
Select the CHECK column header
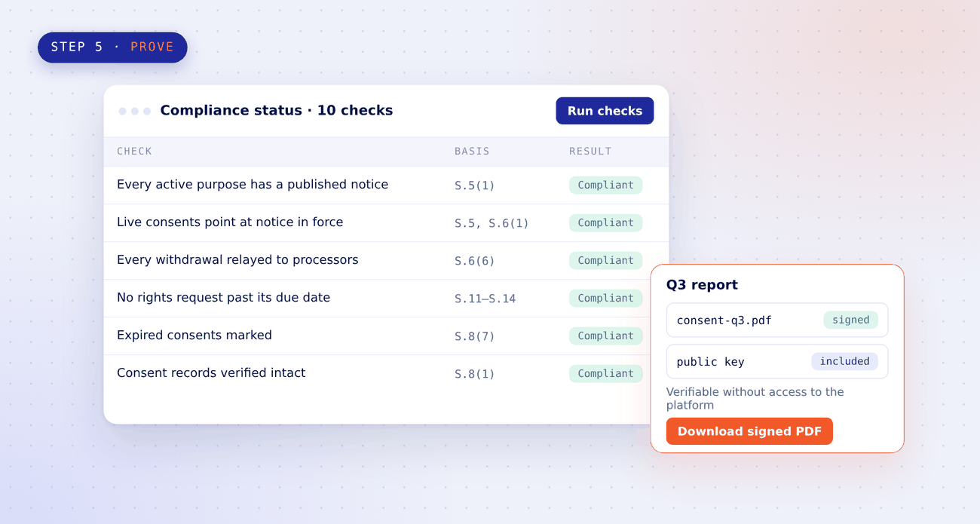click(134, 152)
